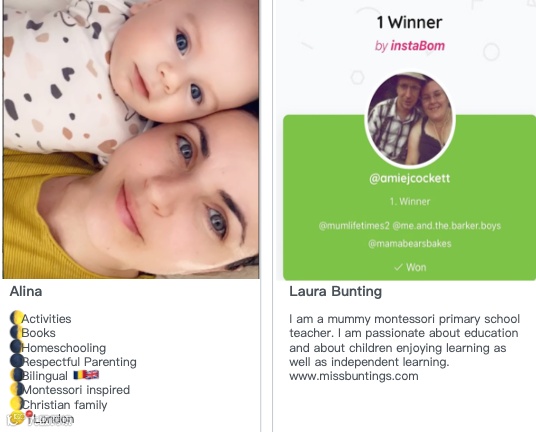
Task: Select the @mamabearsbakes mention
Action: [x=410, y=243]
